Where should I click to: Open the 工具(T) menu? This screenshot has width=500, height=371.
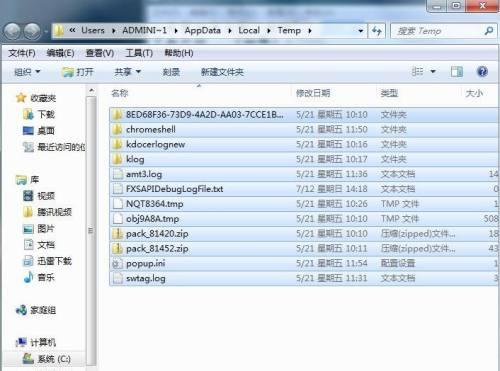139,53
